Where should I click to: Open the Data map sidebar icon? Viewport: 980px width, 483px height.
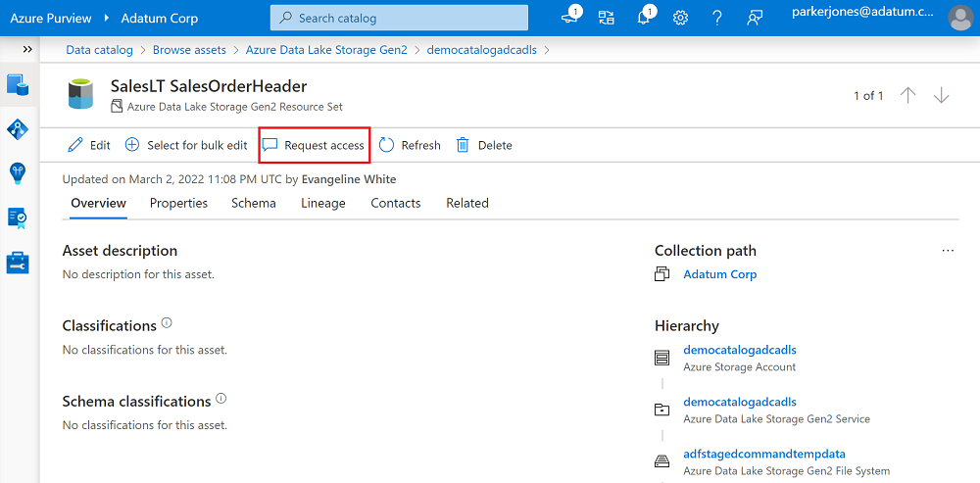(18, 129)
